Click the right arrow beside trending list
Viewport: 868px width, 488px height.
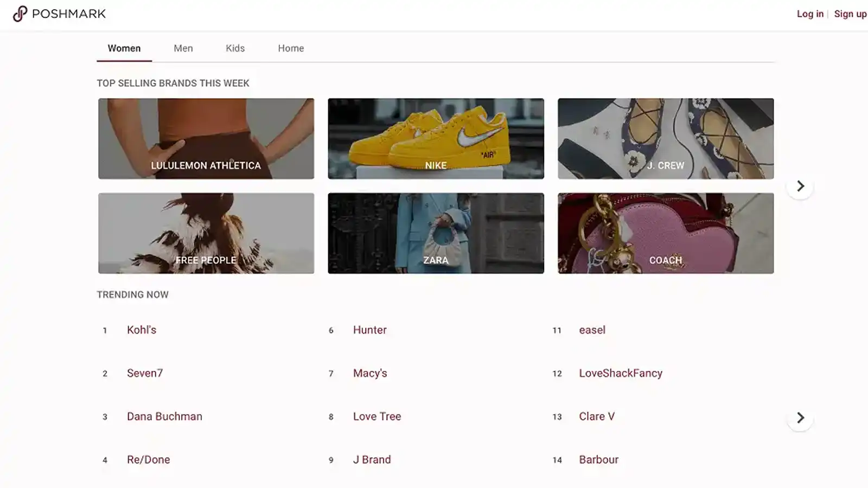pos(800,418)
